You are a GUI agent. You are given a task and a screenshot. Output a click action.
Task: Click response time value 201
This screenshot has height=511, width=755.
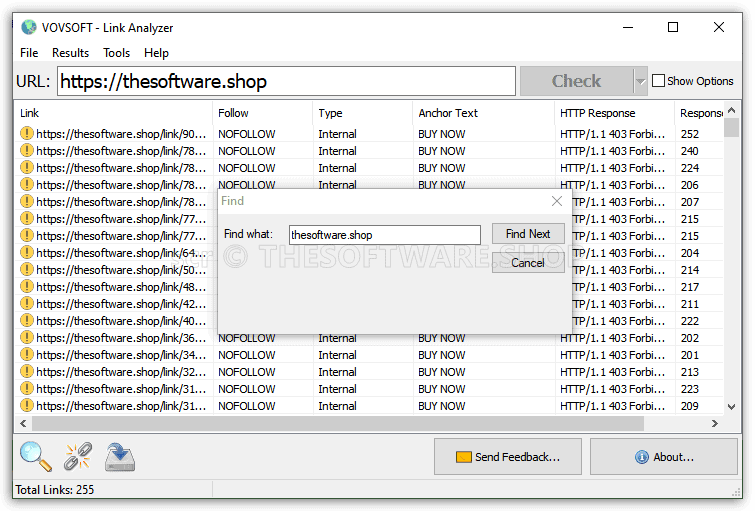click(690, 355)
